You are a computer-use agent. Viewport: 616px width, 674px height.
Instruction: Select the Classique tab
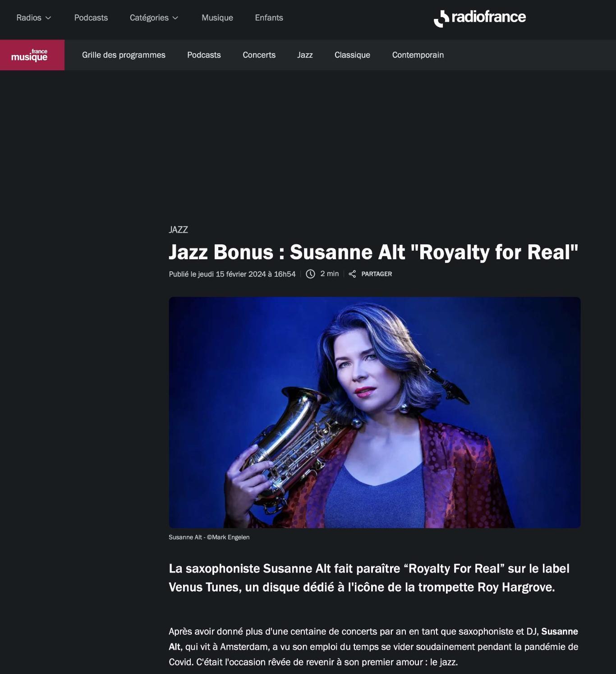point(352,55)
